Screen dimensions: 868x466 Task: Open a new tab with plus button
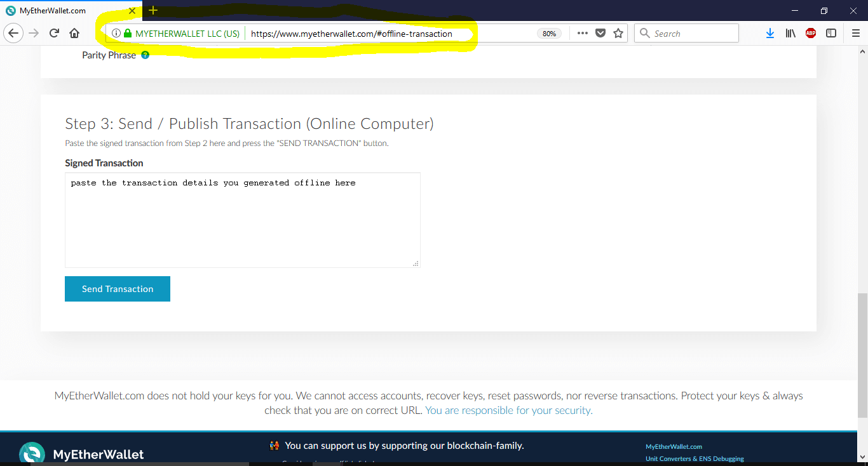[x=153, y=10]
